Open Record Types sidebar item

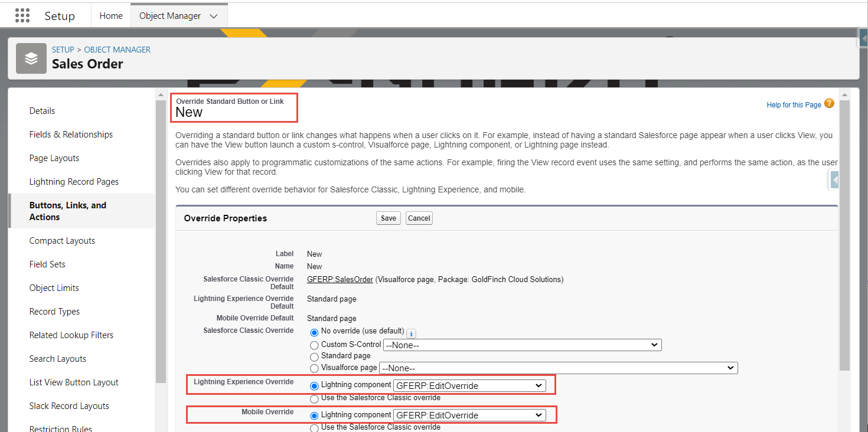[54, 312]
